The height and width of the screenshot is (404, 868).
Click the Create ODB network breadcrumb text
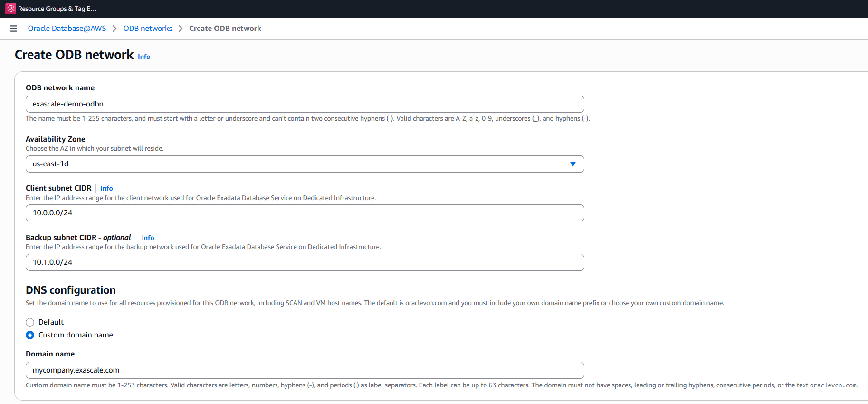coord(225,29)
